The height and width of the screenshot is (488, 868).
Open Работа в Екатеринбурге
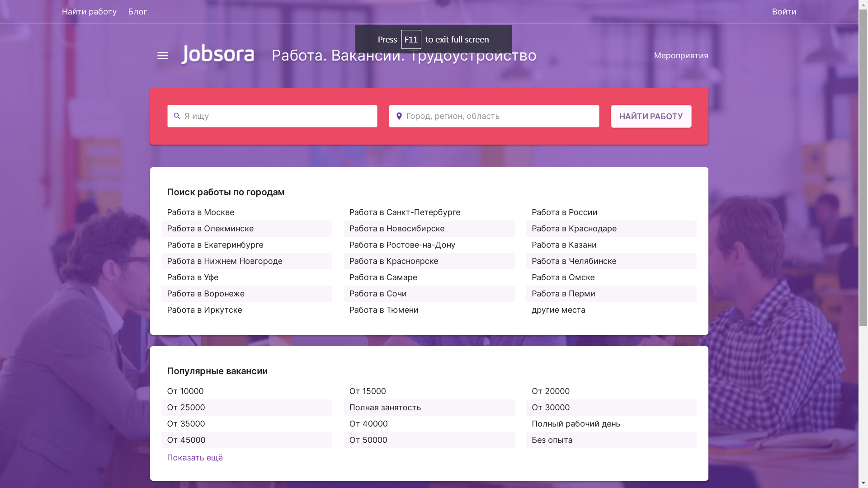coord(215,245)
